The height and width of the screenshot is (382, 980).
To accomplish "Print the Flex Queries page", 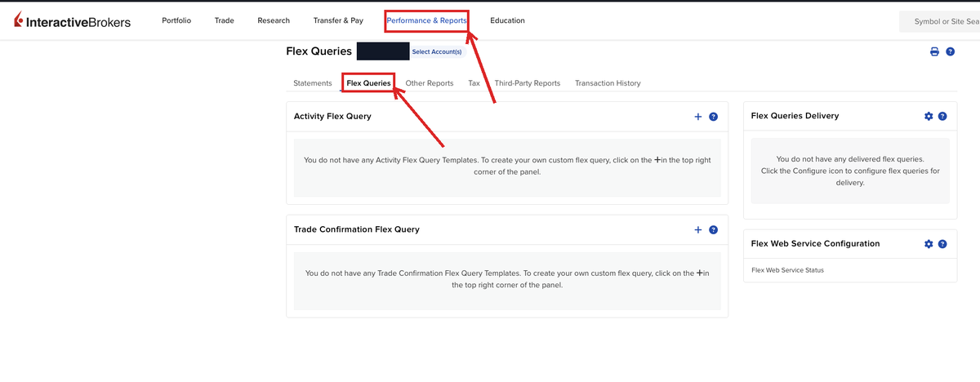I will (934, 51).
